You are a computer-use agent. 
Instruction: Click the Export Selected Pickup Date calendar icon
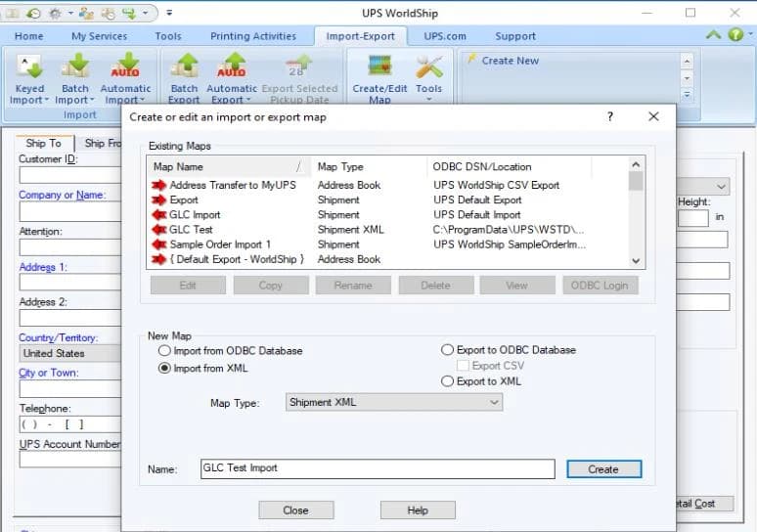pyautogui.click(x=299, y=66)
